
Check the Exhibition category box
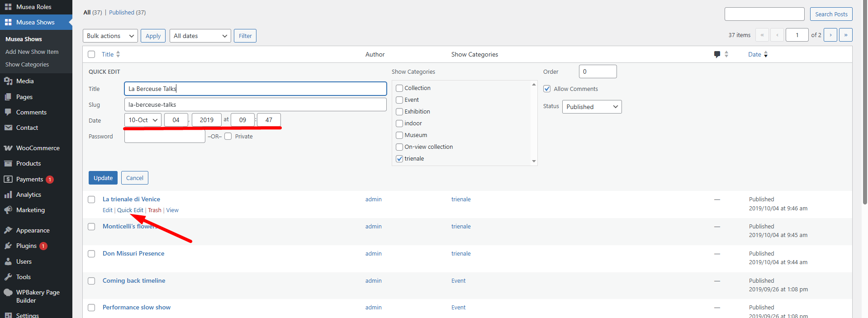(x=399, y=112)
